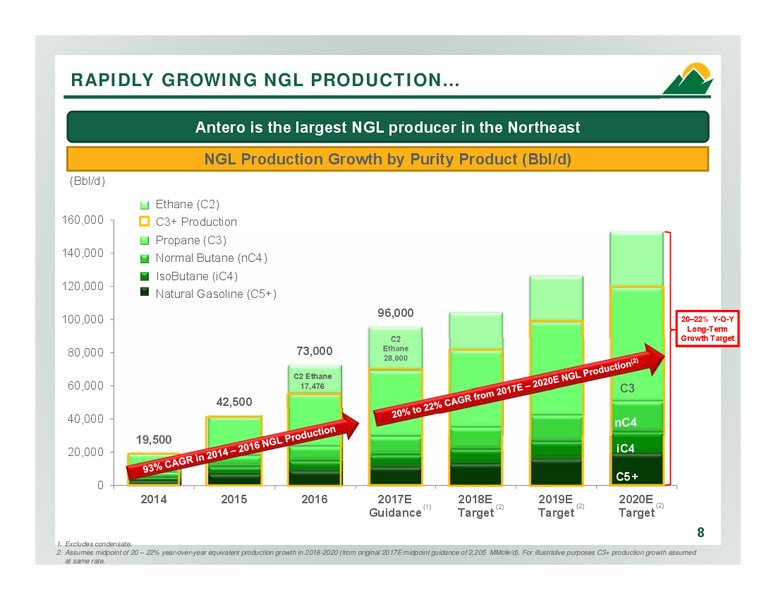Click the page number '8'

700,533
